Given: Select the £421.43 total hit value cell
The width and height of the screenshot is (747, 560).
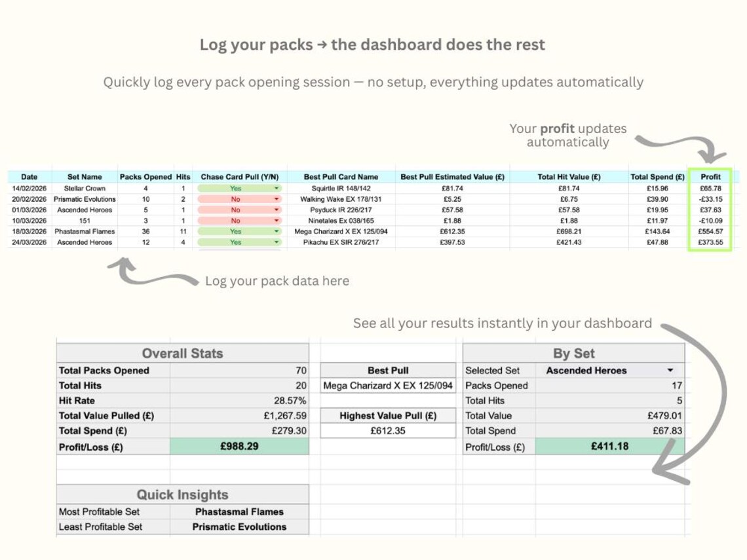Looking at the screenshot, I should (x=569, y=242).
